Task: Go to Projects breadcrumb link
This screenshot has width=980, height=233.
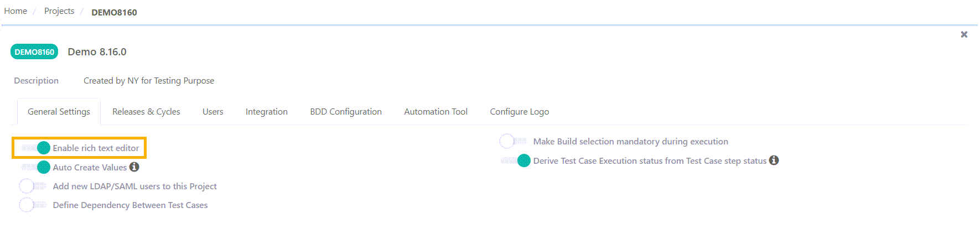Action: pyautogui.click(x=59, y=11)
